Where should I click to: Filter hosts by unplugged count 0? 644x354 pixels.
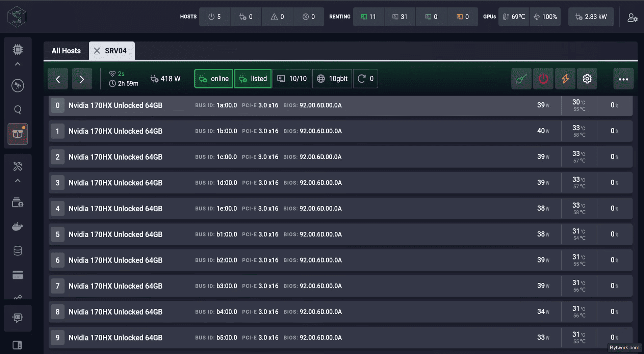tap(246, 17)
